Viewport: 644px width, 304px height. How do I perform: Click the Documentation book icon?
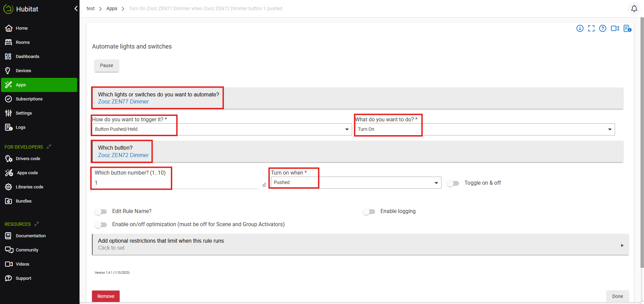tap(8, 236)
